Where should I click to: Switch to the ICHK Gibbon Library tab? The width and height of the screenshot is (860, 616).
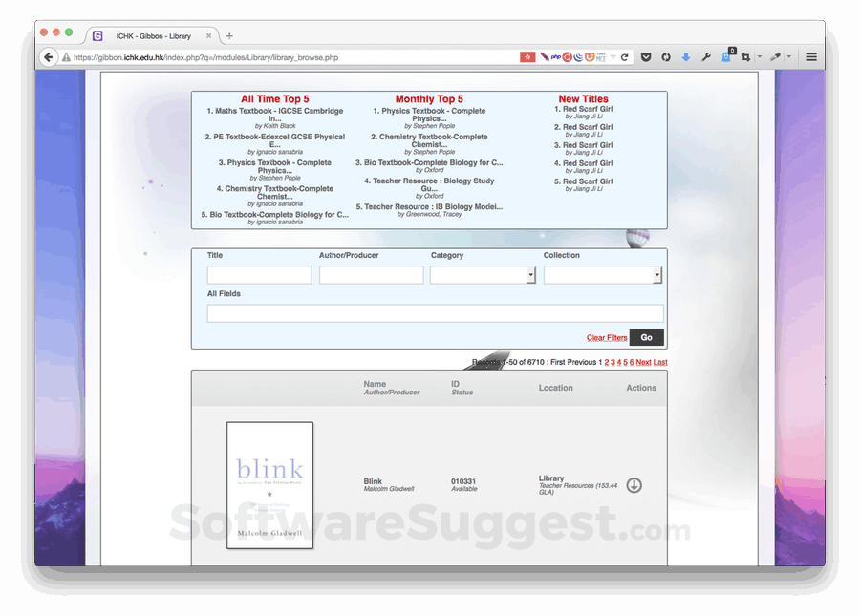(x=153, y=34)
